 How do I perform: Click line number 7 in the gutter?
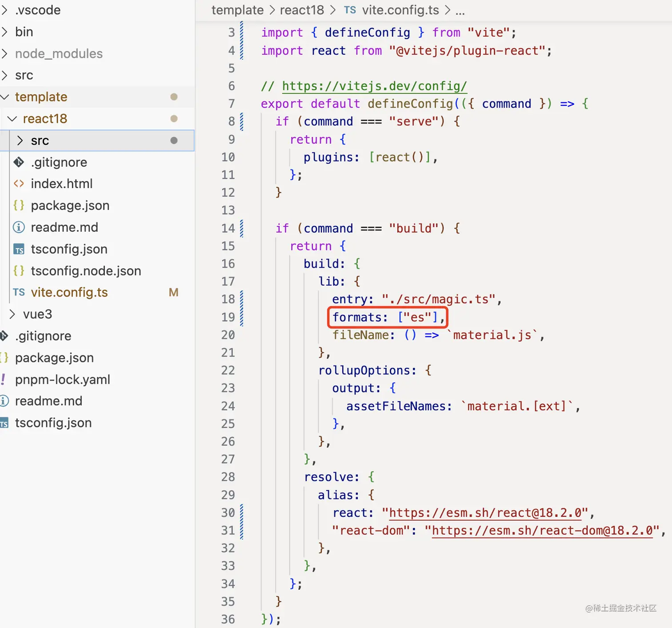click(232, 104)
